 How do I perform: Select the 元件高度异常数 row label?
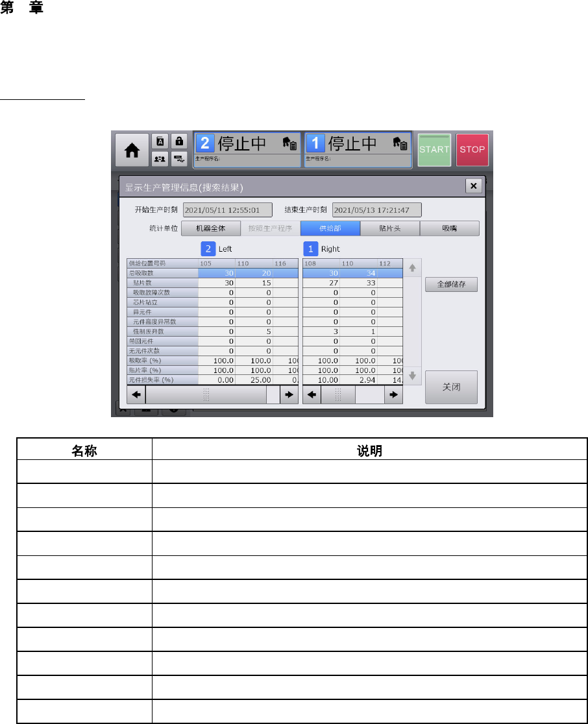pos(163,321)
